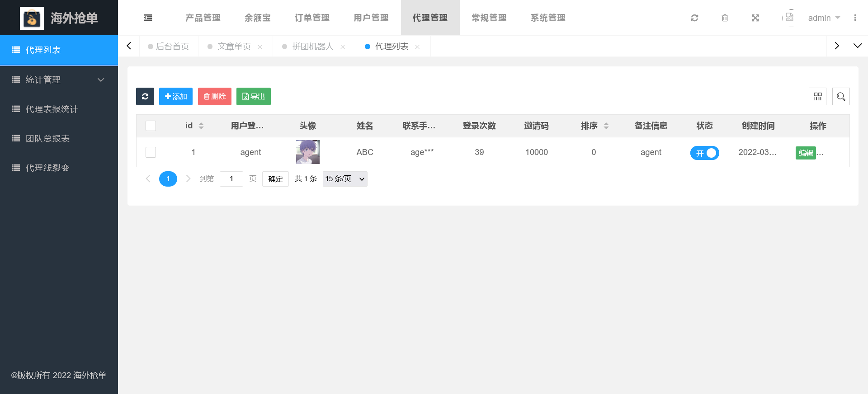Open the table search magnifier icon
868x394 pixels.
(841, 96)
